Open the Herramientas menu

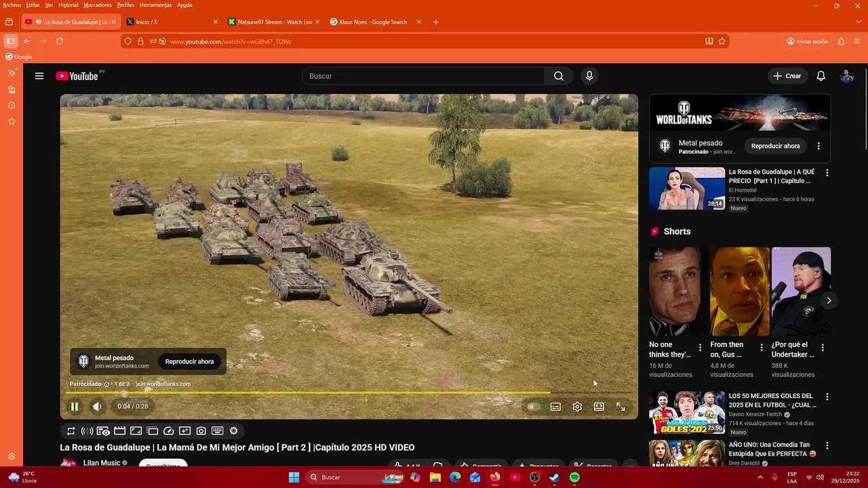click(155, 5)
